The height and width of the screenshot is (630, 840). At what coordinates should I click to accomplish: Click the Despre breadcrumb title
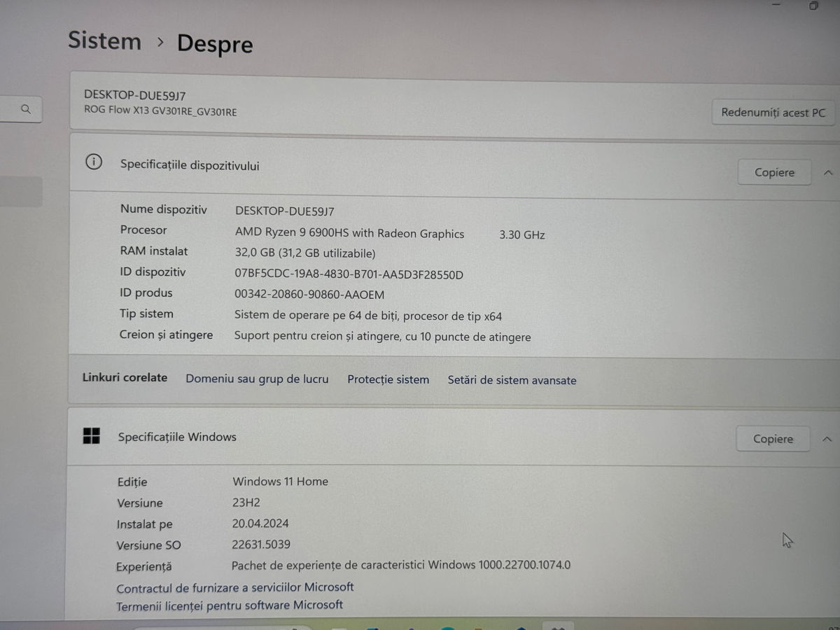(215, 43)
